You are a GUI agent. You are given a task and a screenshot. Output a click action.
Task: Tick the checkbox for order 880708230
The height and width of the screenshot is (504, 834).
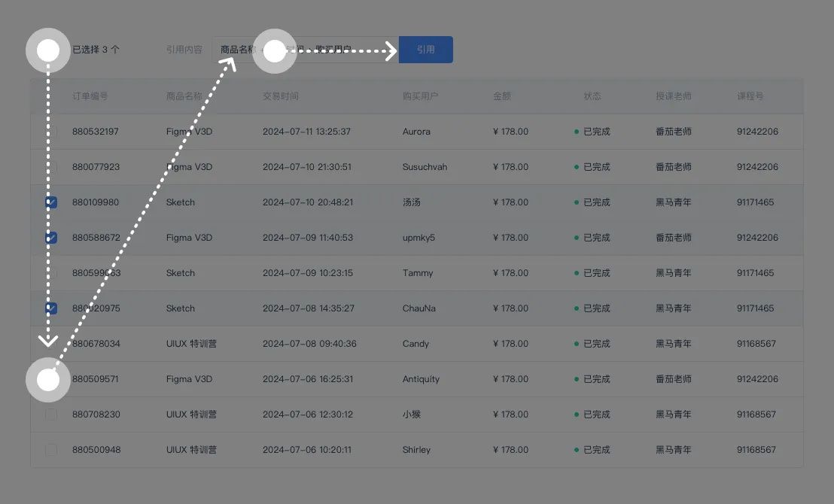click(51, 414)
